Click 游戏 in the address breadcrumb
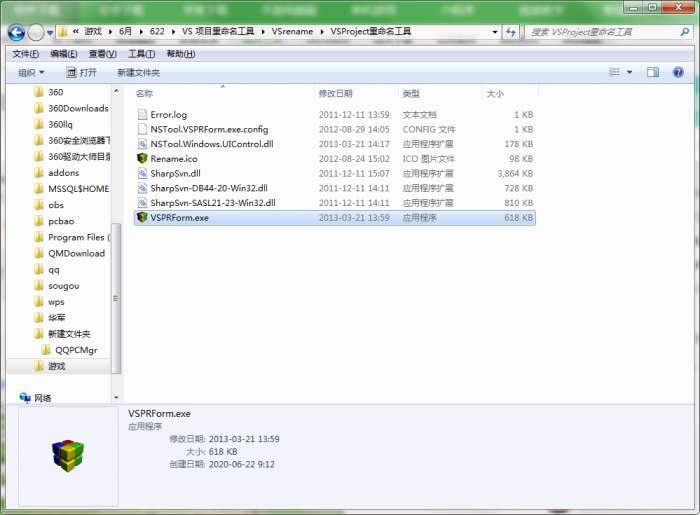The width and height of the screenshot is (700, 515). tap(93, 31)
